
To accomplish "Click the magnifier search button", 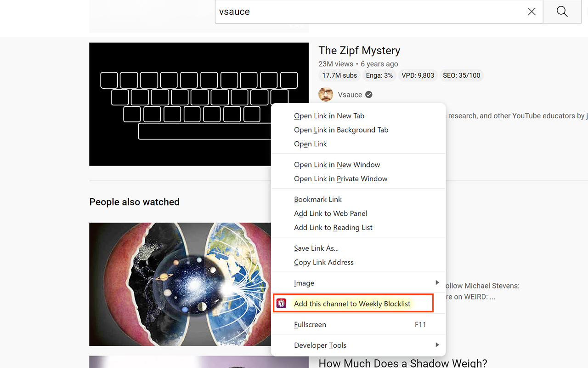I will [562, 11].
